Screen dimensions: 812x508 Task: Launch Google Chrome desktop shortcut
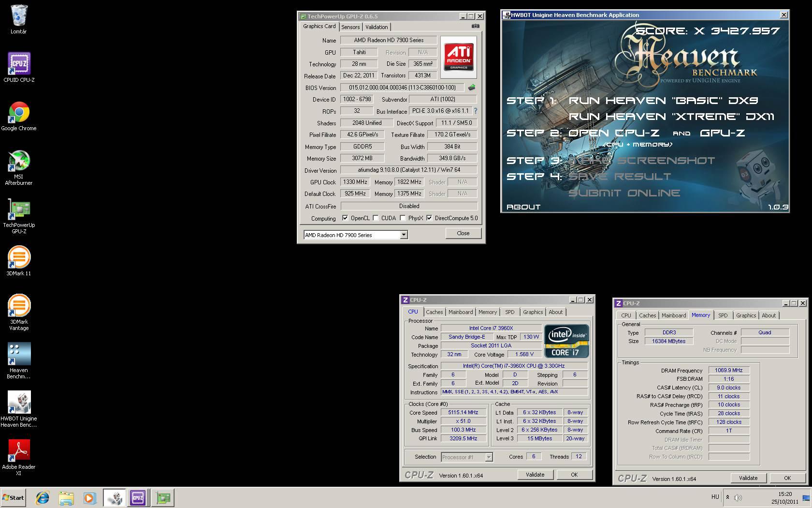pos(19,116)
